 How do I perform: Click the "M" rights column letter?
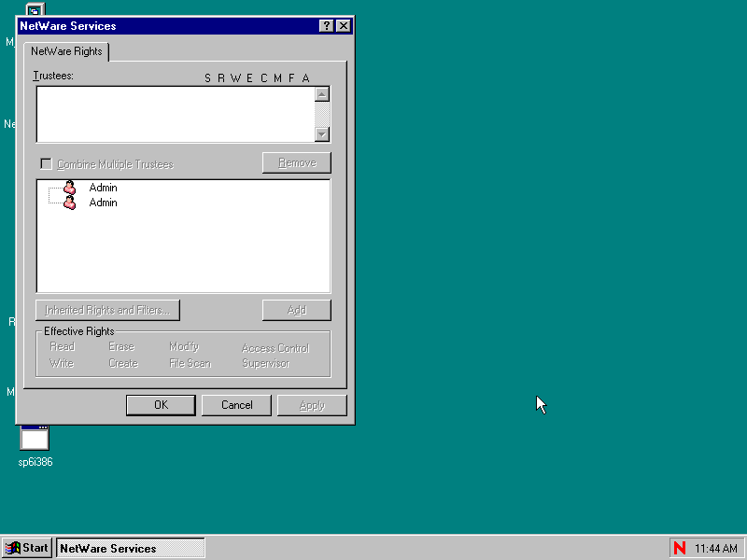tap(277, 78)
